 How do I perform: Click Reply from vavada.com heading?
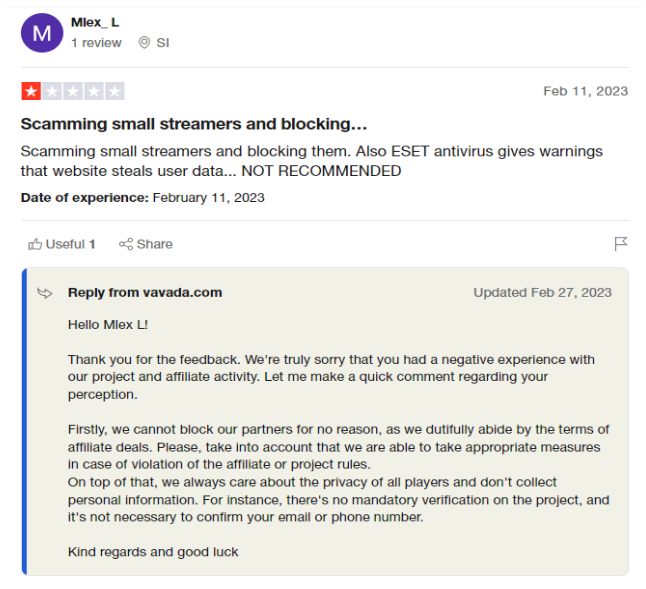145,292
